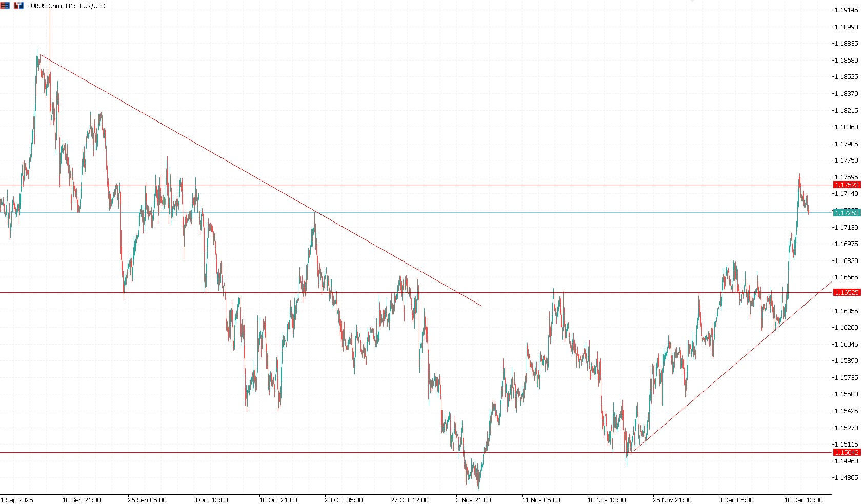This screenshot has height=504, width=864.
Task: Click the 18 Sep 21:00 date label
Action: point(82,500)
